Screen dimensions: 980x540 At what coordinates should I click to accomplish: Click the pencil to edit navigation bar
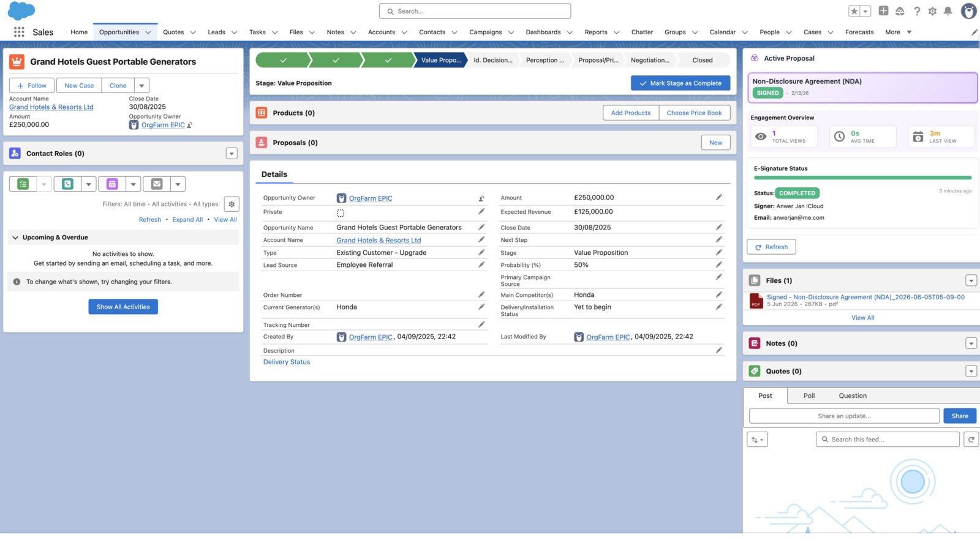tap(974, 32)
